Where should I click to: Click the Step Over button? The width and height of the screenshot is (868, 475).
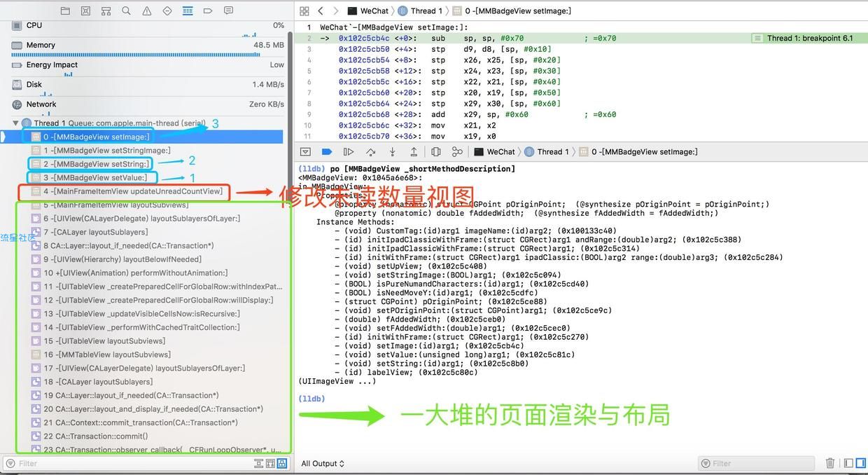click(370, 152)
